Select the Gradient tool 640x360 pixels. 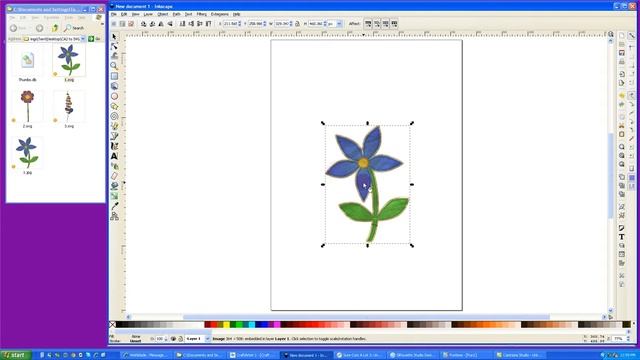point(114,196)
